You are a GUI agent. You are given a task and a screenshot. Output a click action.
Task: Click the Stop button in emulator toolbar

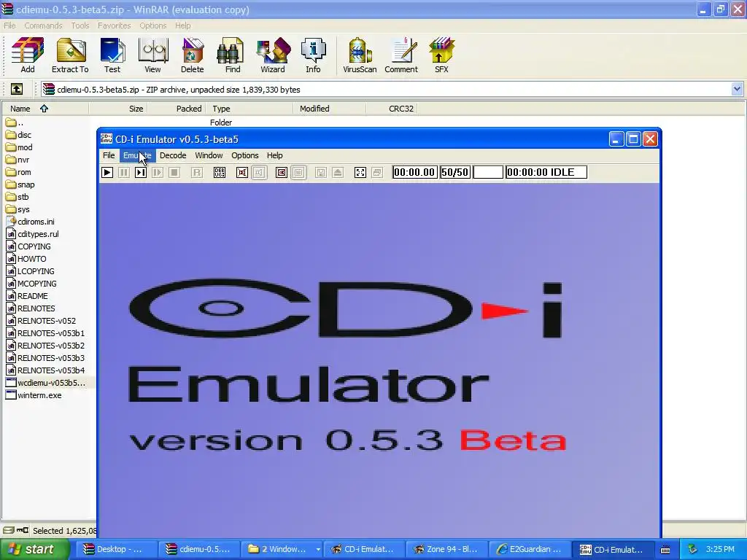tap(174, 172)
